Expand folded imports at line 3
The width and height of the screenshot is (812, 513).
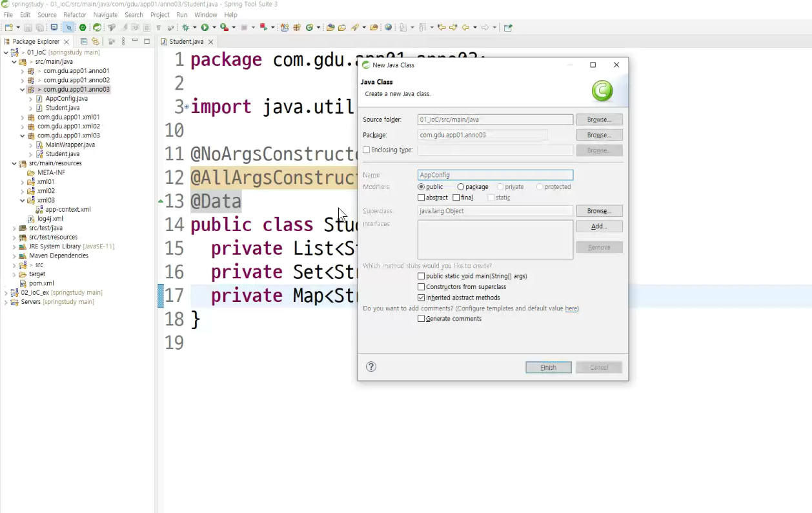pyautogui.click(x=187, y=106)
